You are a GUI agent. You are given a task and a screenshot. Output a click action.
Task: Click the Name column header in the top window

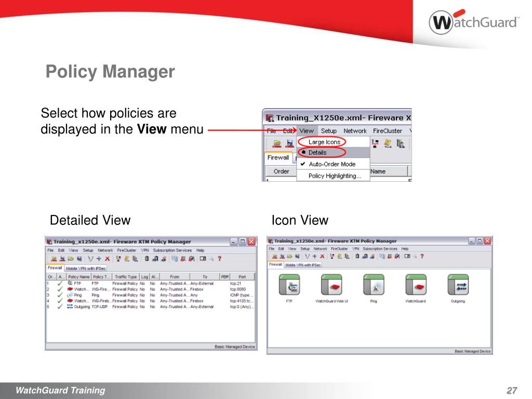[x=389, y=171]
